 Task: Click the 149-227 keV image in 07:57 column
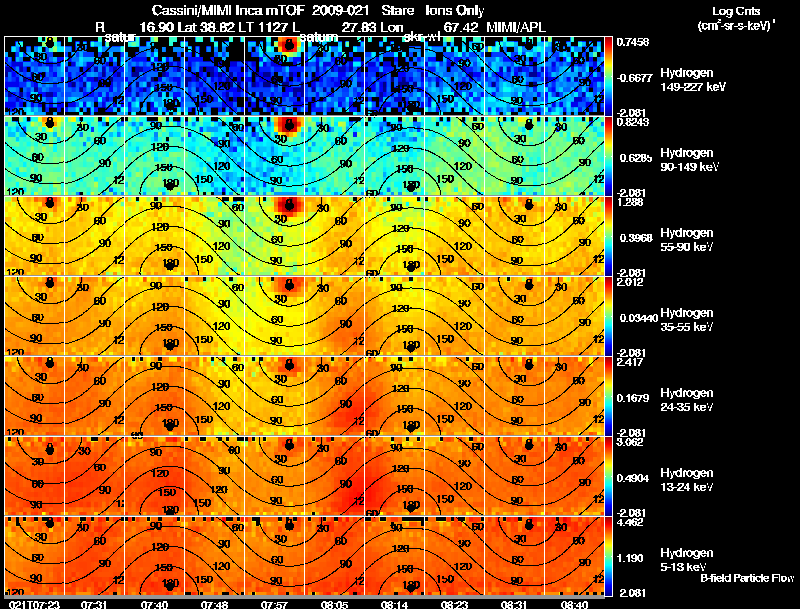click(274, 75)
